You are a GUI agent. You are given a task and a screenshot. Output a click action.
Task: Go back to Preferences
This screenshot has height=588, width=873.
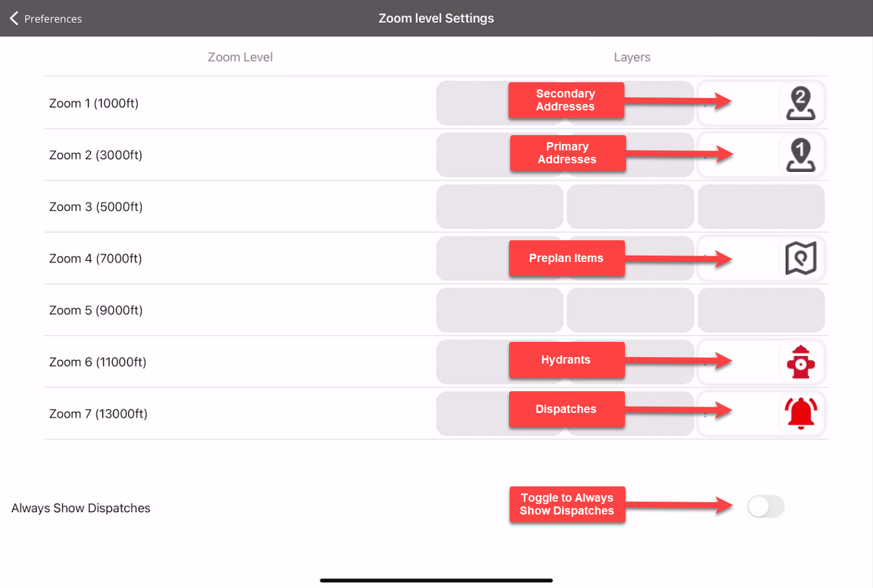tap(46, 18)
